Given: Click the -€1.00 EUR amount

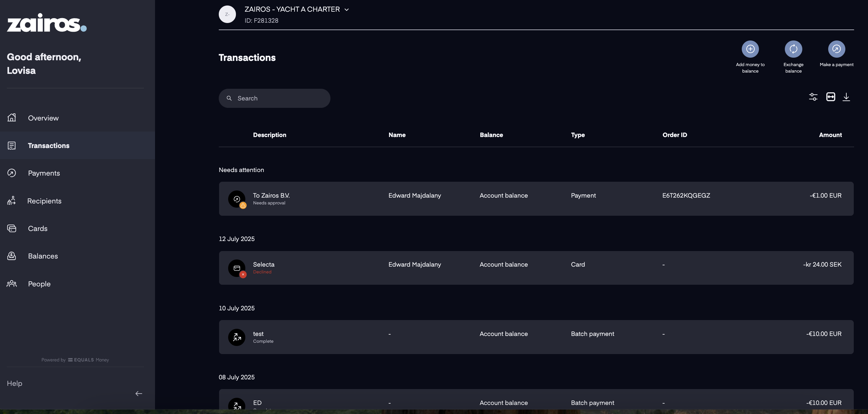Looking at the screenshot, I should click(x=826, y=195).
